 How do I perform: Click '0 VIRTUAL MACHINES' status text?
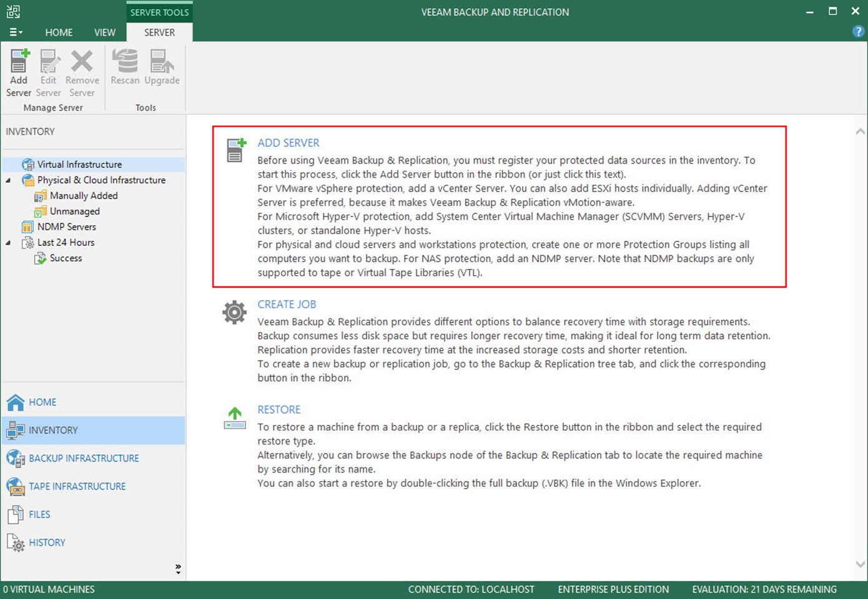(x=49, y=590)
